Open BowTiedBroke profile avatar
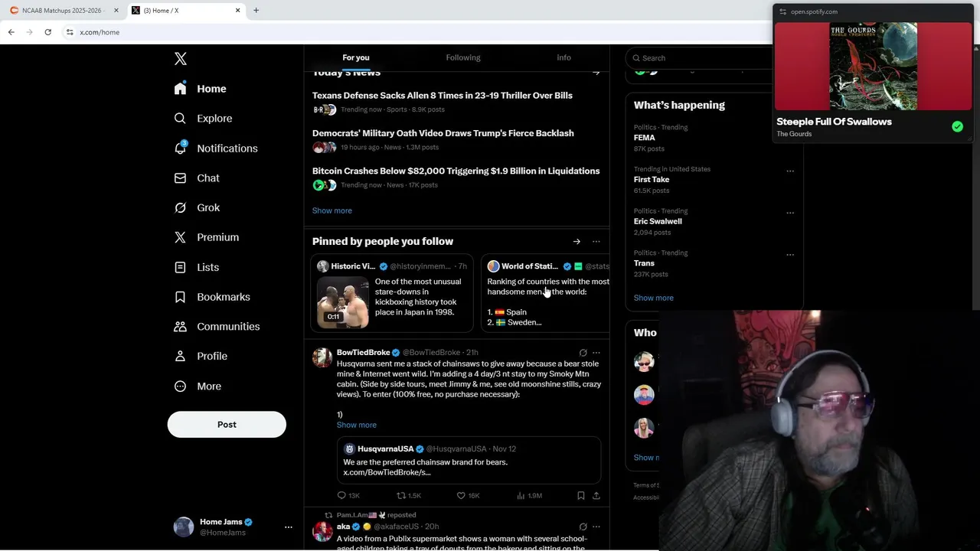Image resolution: width=980 pixels, height=551 pixels. (x=322, y=358)
